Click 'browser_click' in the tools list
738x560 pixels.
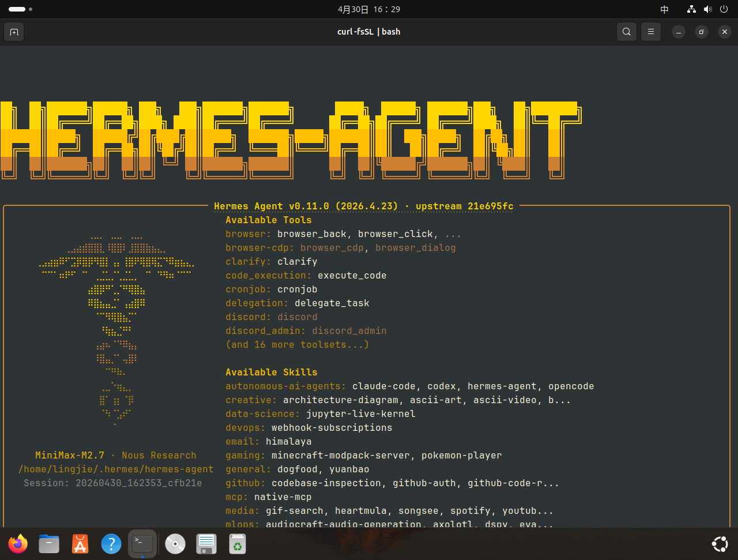point(396,234)
